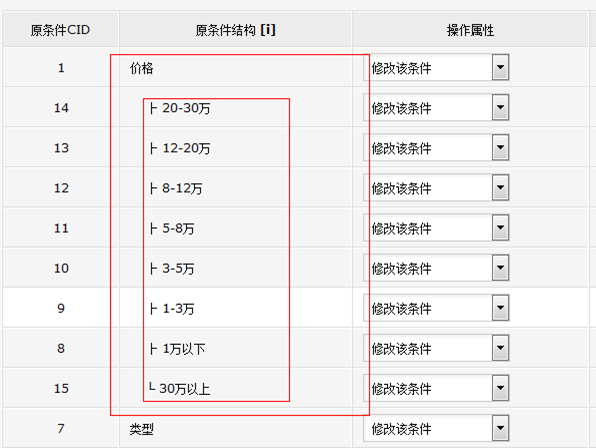Screen dimensions: 596x448
Task: Select the 价格 parent condition
Action: point(141,68)
